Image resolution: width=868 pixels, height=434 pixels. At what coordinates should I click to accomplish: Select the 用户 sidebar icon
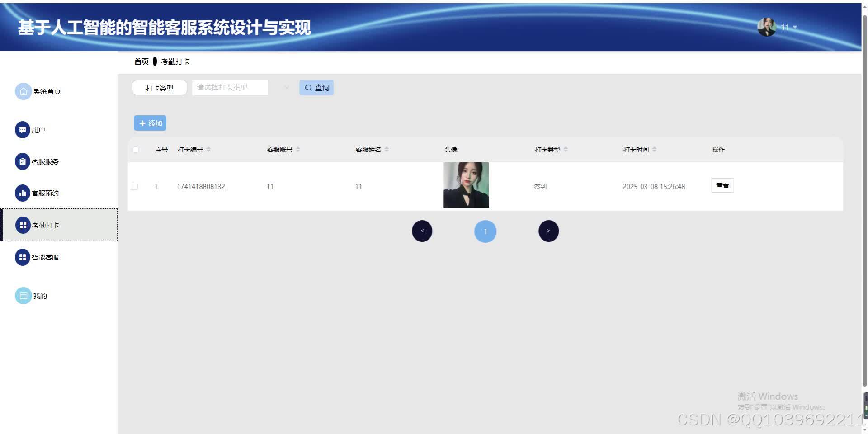24,129
